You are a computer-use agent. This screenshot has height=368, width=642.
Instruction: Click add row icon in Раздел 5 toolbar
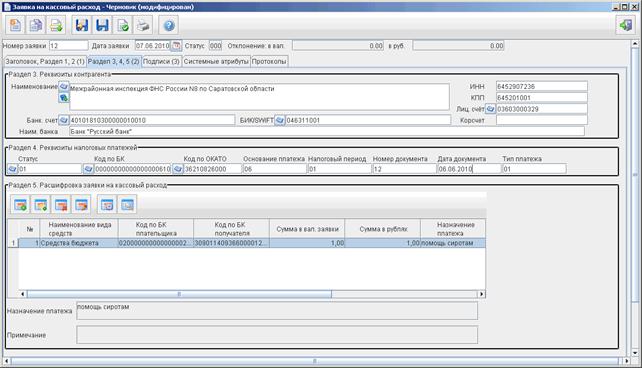click(20, 205)
